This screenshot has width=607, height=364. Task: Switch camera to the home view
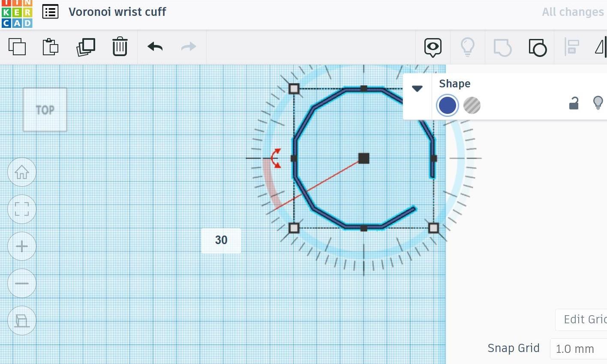coord(21,172)
